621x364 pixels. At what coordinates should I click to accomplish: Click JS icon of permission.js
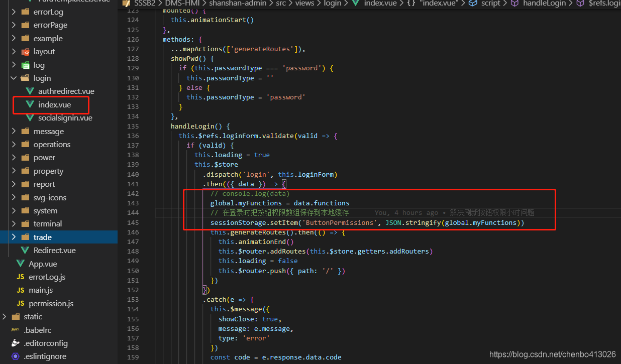tap(20, 304)
